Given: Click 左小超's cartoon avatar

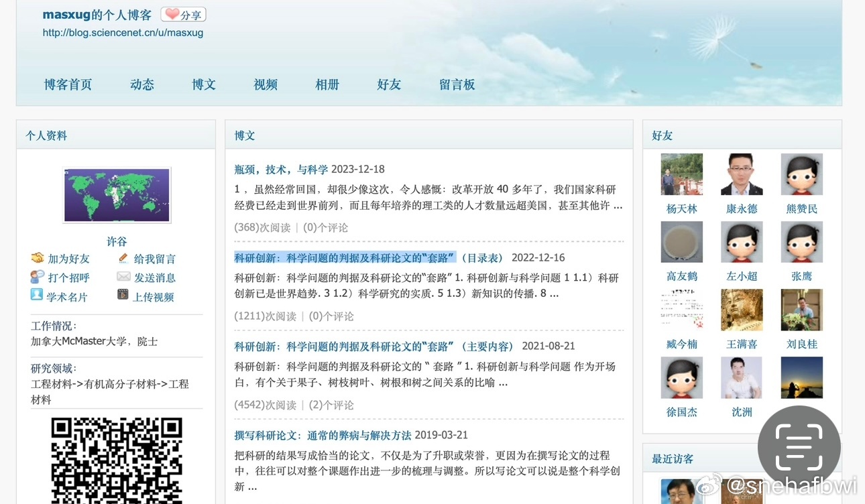Looking at the screenshot, I should [x=742, y=242].
